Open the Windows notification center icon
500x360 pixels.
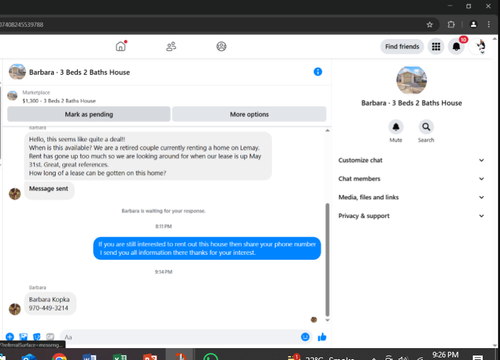pyautogui.click(x=478, y=357)
